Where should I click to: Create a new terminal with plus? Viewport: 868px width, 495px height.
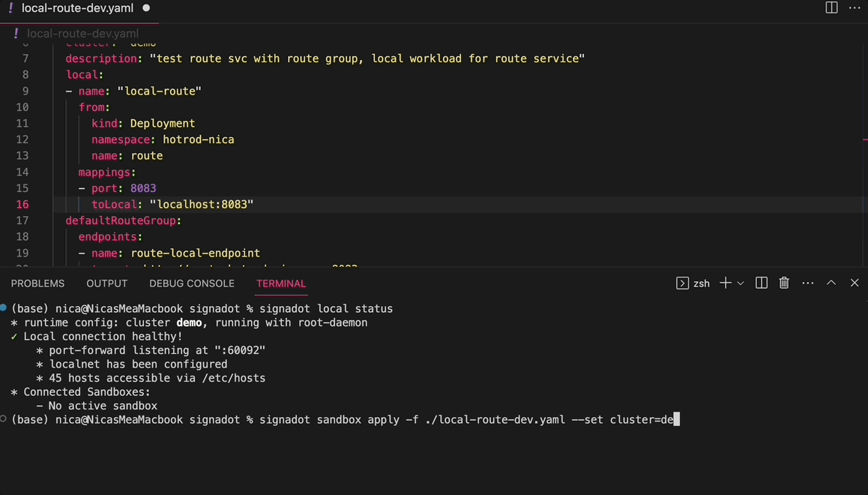click(725, 283)
